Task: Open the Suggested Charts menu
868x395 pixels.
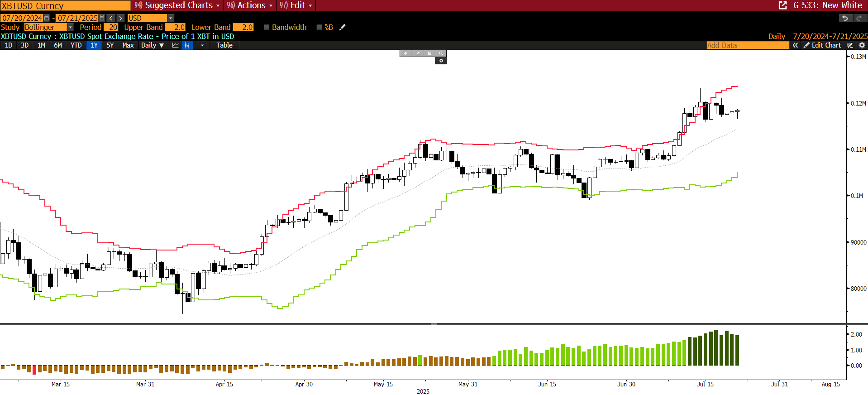Action: [x=177, y=5]
